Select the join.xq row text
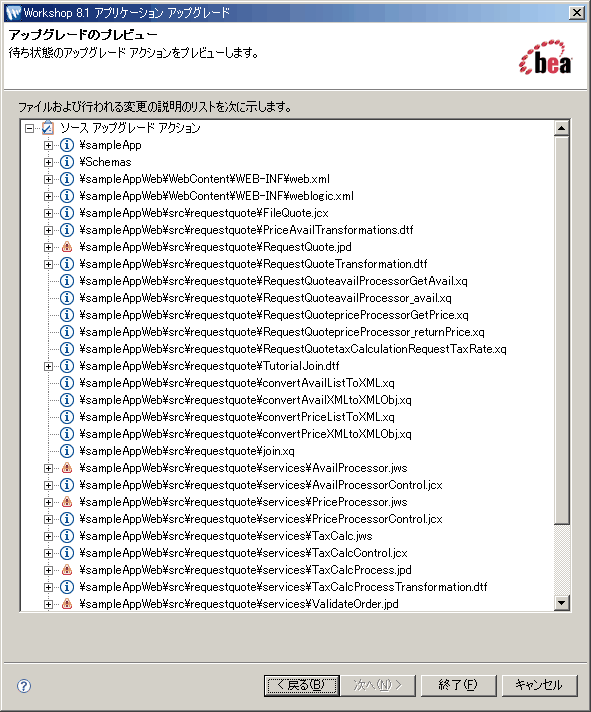This screenshot has height=712, width=591. point(187,451)
